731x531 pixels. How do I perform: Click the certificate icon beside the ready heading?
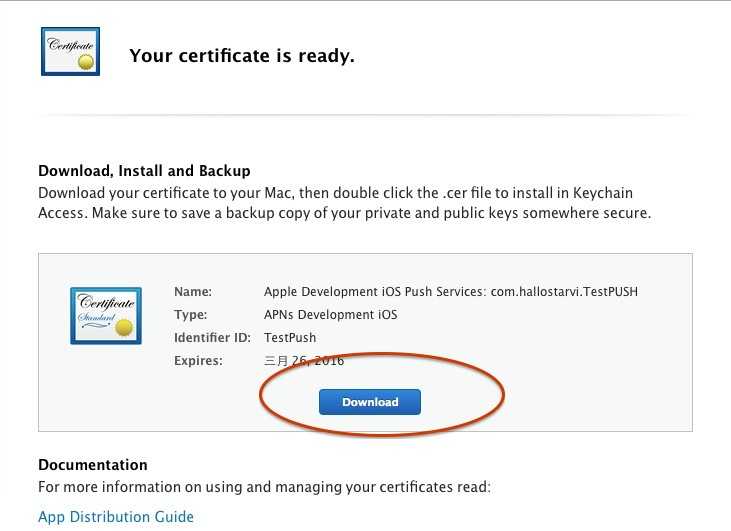70,51
